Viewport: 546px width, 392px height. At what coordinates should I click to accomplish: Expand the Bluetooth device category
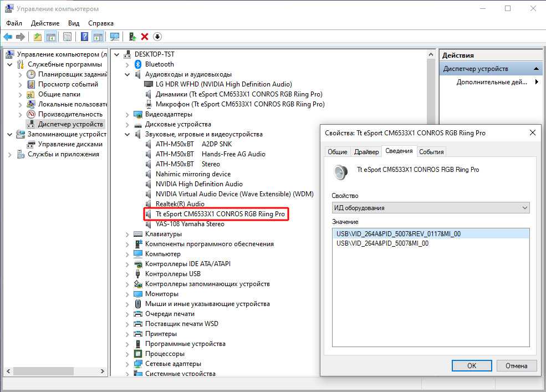(x=128, y=64)
